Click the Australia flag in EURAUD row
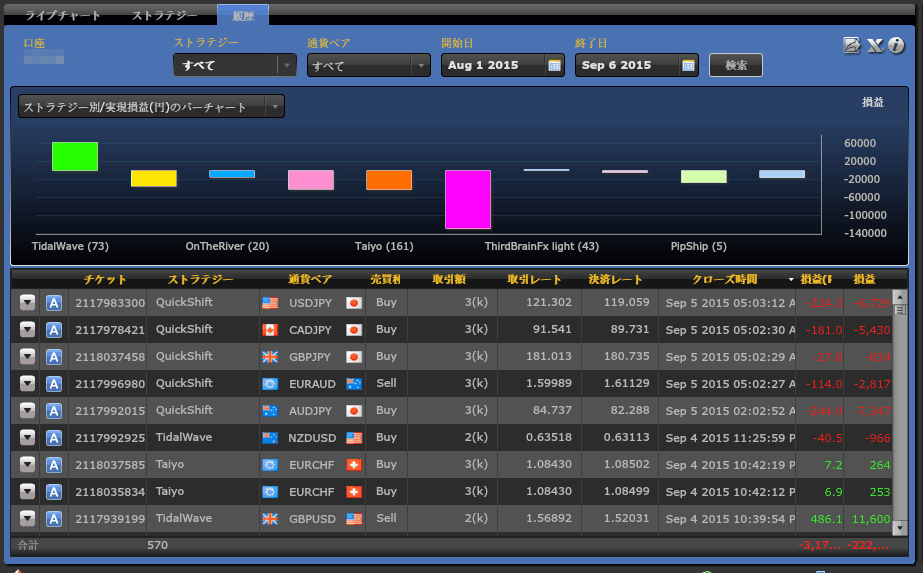Screen dimensions: 923x573 pyautogui.click(x=354, y=384)
